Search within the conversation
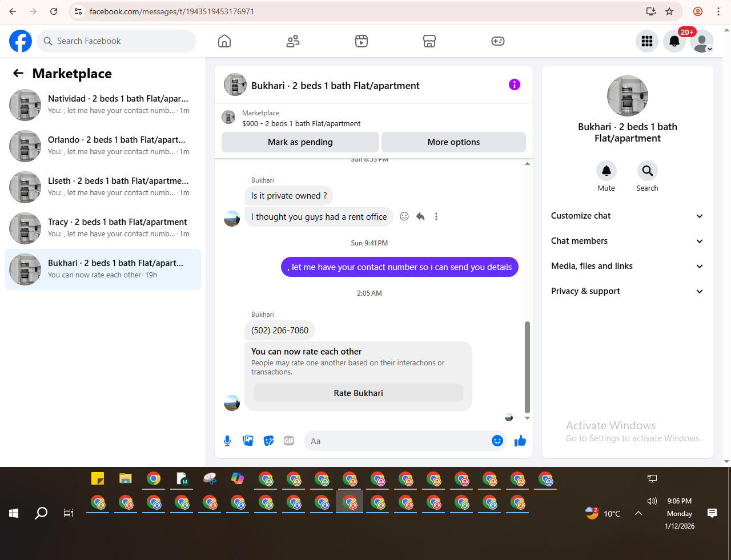Screen dimensions: 731x560 click(x=647, y=171)
